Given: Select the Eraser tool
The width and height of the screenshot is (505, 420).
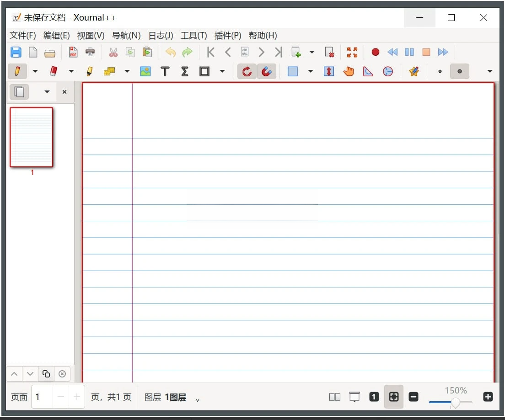Looking at the screenshot, I should coord(54,71).
